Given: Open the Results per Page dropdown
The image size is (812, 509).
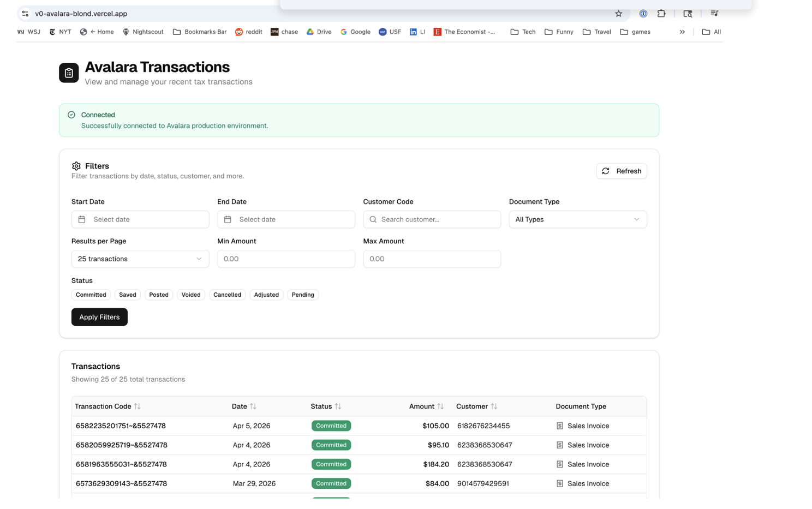Looking at the screenshot, I should coord(140,259).
